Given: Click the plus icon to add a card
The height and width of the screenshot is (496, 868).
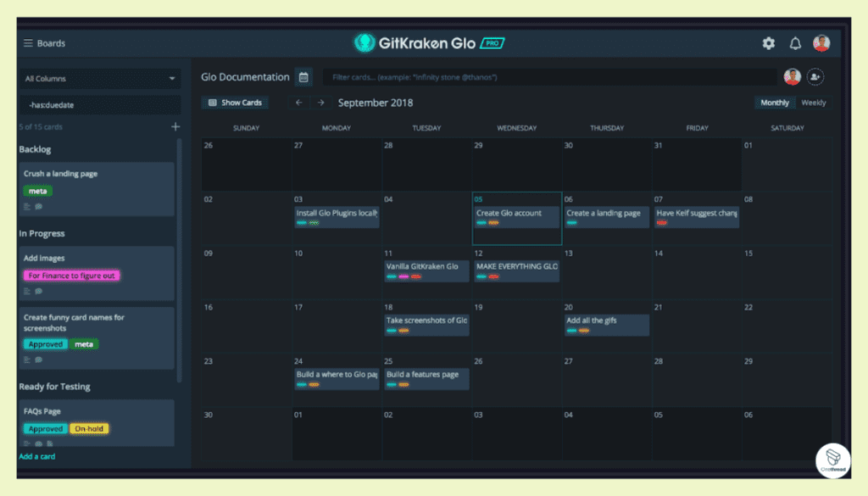Looking at the screenshot, I should [x=175, y=127].
